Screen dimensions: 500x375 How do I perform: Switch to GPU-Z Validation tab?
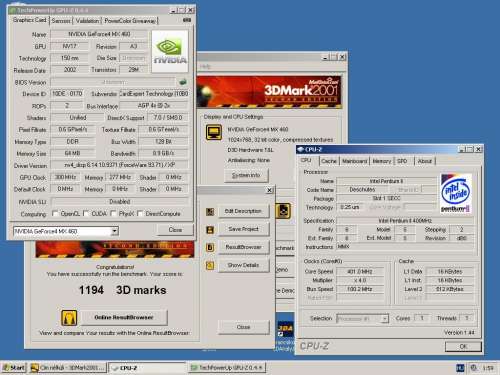point(87,21)
